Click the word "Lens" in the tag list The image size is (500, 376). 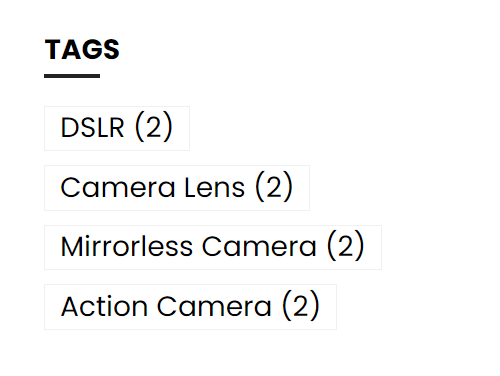(214, 187)
